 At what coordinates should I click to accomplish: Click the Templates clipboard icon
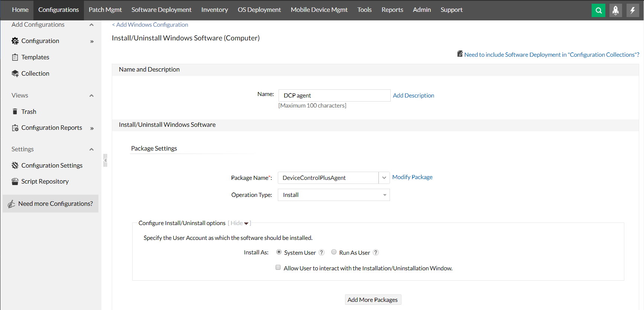(x=15, y=57)
